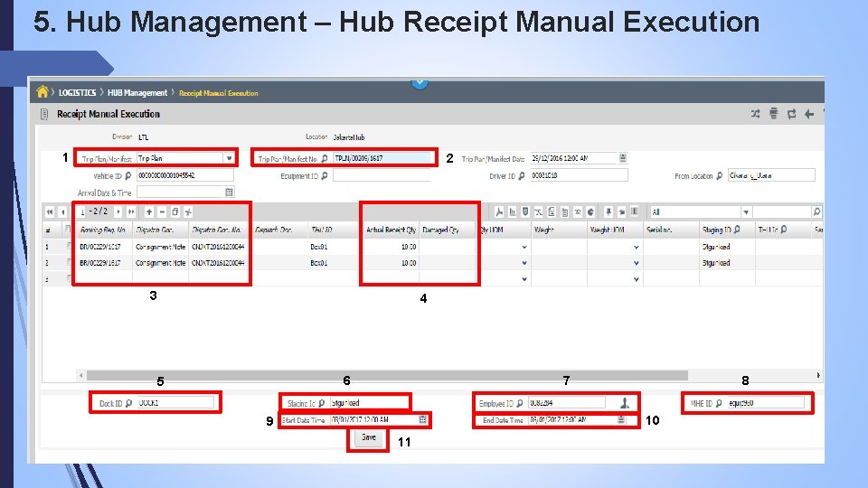This screenshot has width=868, height=488.
Task: Click the Equipment ID search icon
Action: 325,176
